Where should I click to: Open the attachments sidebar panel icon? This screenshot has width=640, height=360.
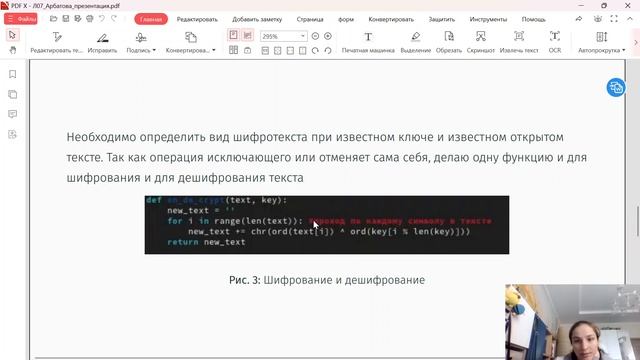(13, 134)
